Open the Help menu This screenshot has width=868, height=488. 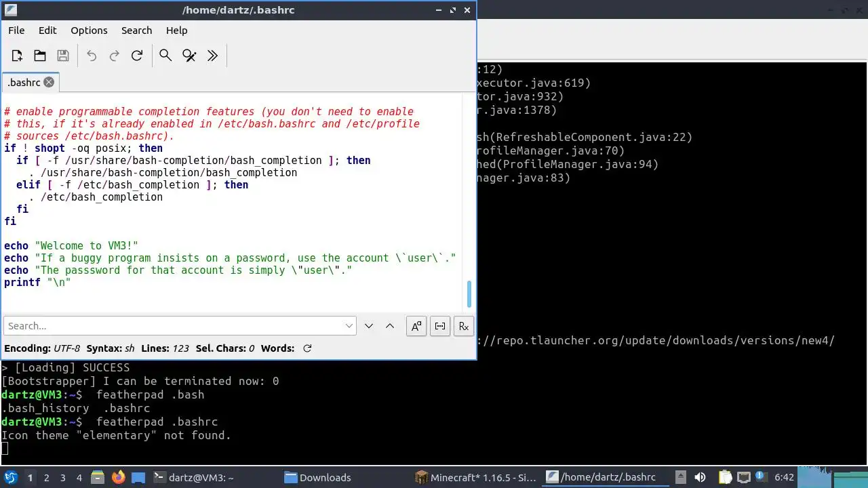tap(176, 30)
